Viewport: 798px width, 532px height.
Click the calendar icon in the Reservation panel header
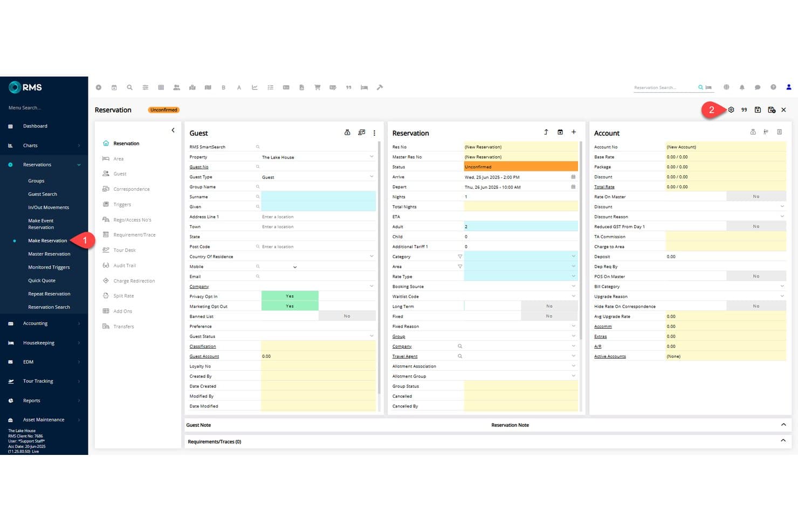click(x=560, y=132)
